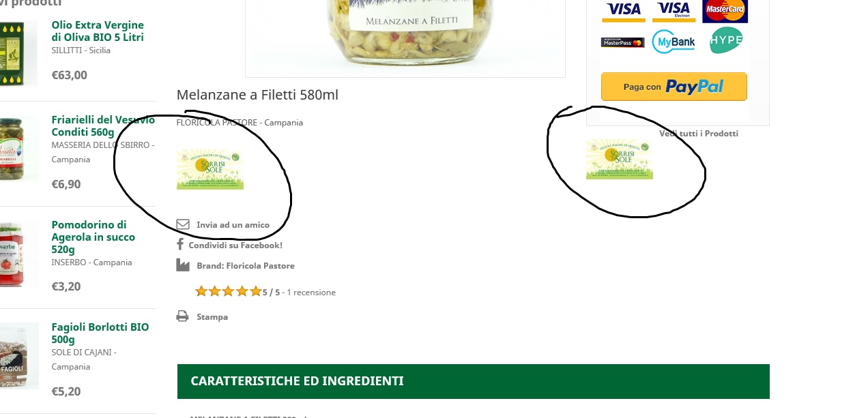
Task: Click the printer icon beside Stampa
Action: tap(182, 316)
